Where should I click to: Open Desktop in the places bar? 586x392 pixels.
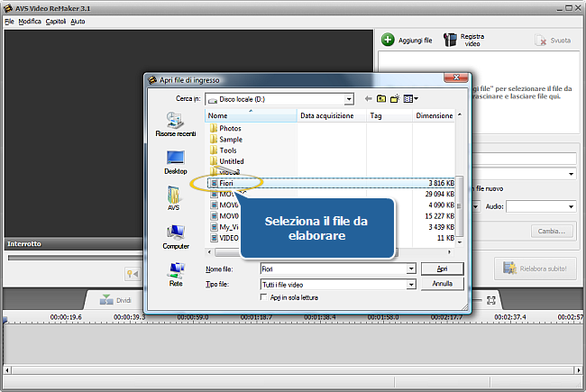[175, 162]
